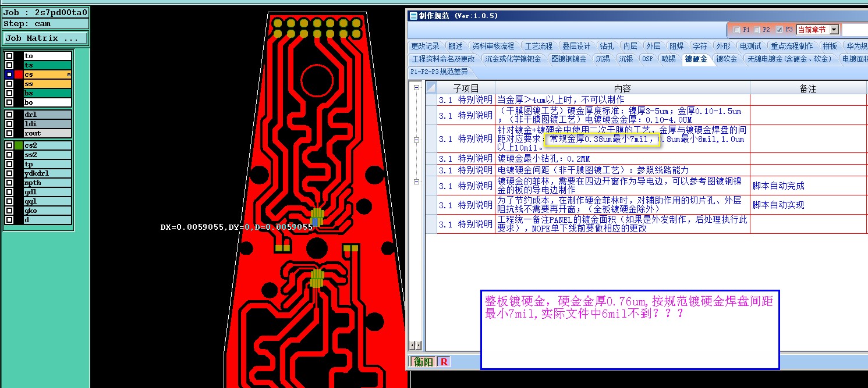Click the red R status icon
Screen dimensions: 868x388
pyautogui.click(x=444, y=362)
